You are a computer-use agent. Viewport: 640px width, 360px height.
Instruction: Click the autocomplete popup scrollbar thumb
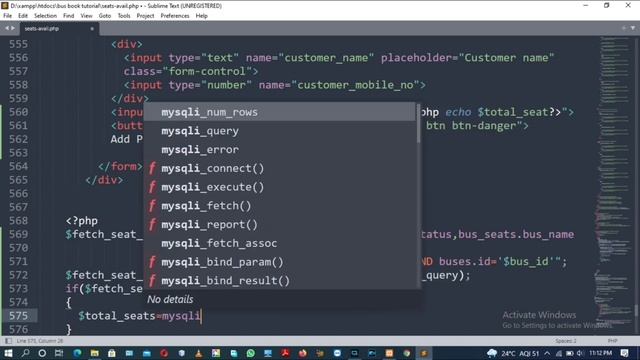(418, 123)
